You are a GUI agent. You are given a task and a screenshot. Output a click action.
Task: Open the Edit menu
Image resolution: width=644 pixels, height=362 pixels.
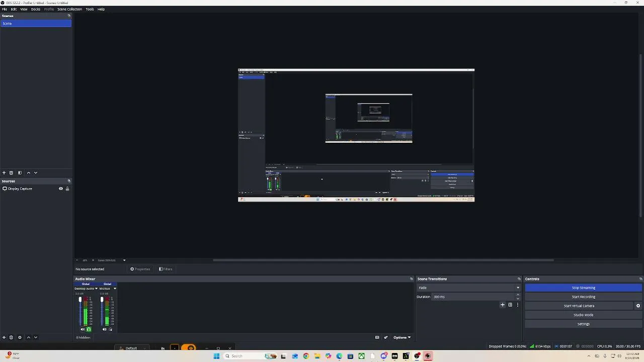pos(14,9)
